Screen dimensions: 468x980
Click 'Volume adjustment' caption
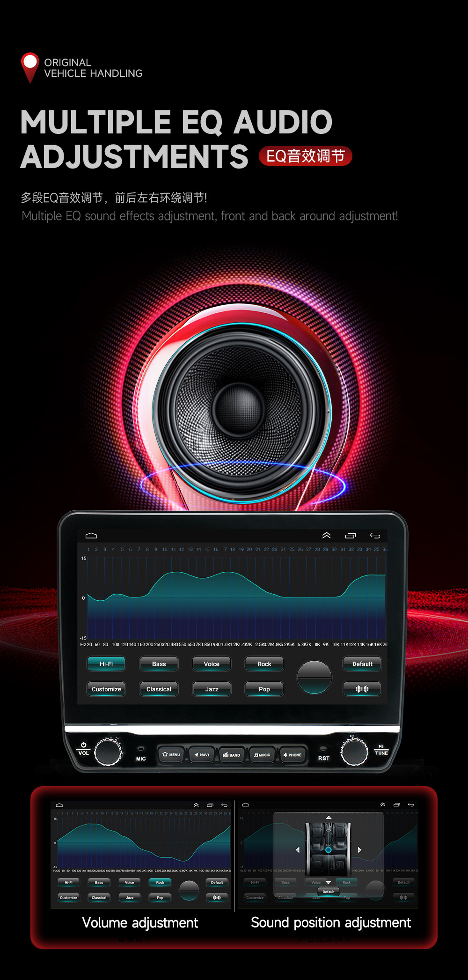140,923
